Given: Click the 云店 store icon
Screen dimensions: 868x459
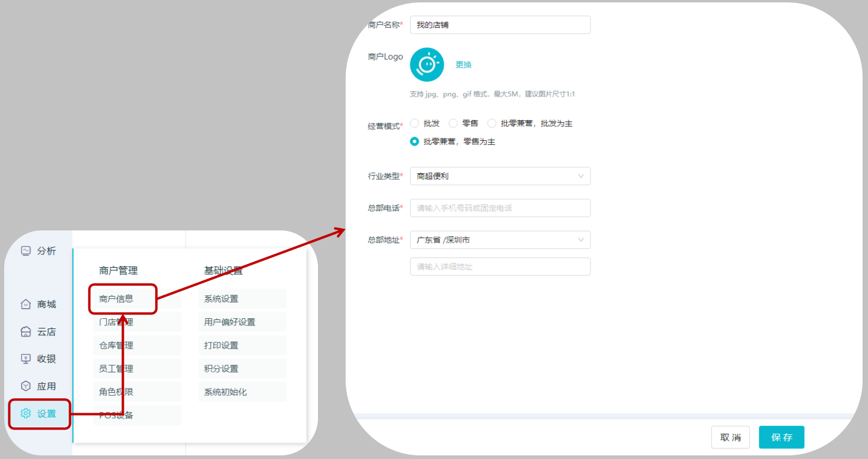Looking at the screenshot, I should (x=25, y=331).
